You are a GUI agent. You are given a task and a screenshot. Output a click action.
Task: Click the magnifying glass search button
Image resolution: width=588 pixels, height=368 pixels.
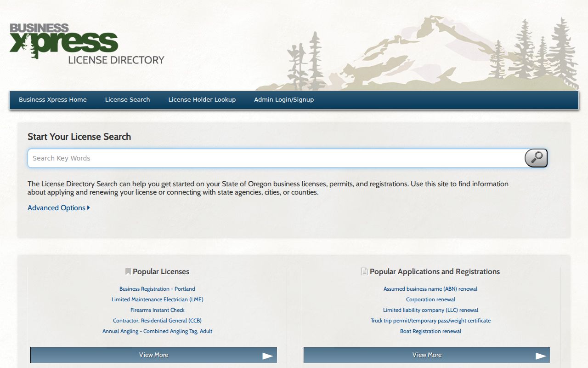(536, 158)
